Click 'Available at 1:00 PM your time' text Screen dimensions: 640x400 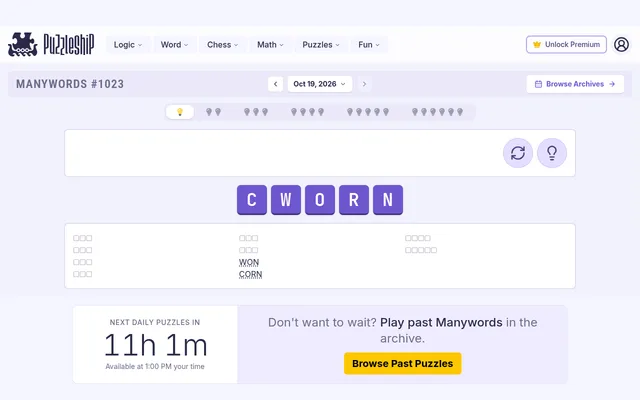click(x=155, y=367)
